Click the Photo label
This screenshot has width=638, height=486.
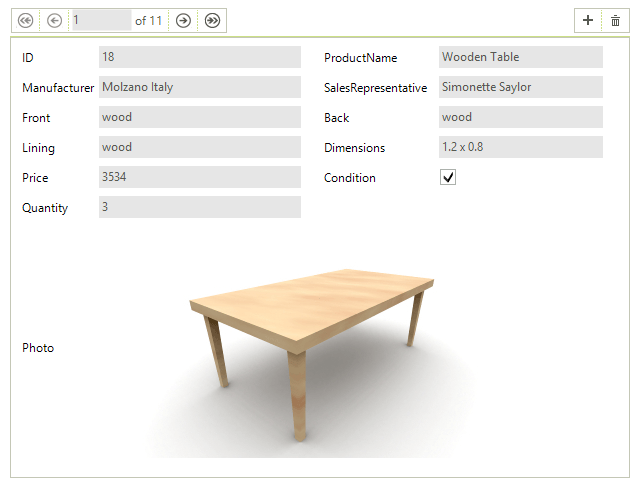click(x=38, y=348)
